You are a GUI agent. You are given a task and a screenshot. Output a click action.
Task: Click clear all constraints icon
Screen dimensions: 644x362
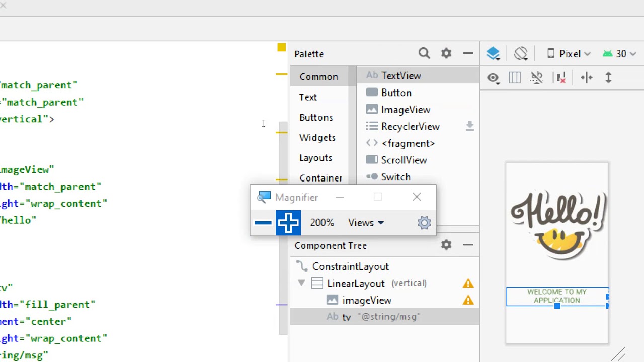point(559,78)
